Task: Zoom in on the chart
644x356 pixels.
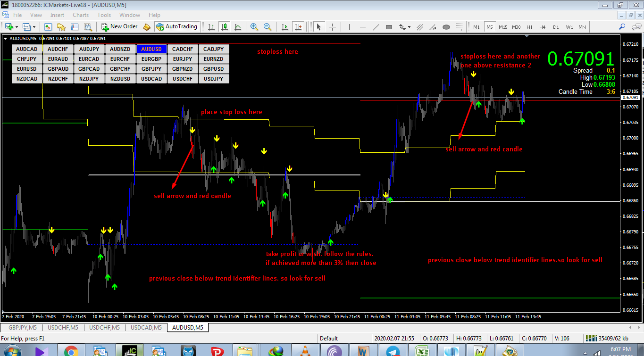Action: click(x=254, y=27)
